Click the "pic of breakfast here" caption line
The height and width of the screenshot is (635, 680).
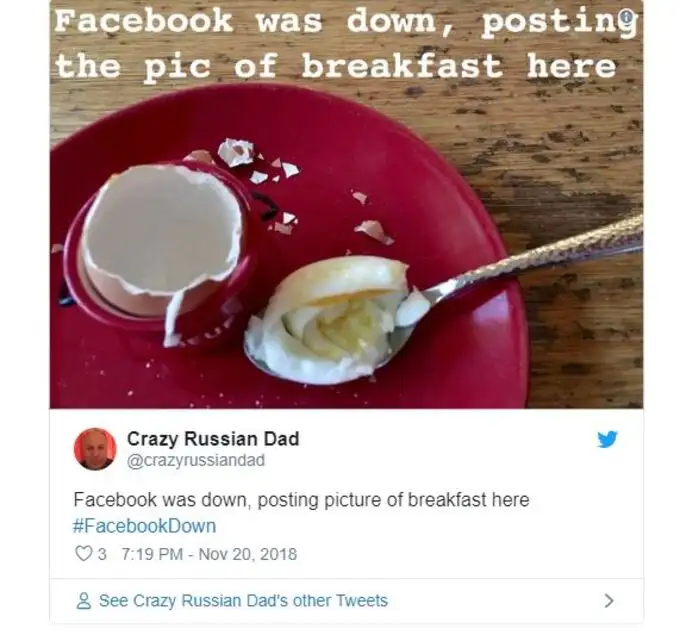point(379,67)
